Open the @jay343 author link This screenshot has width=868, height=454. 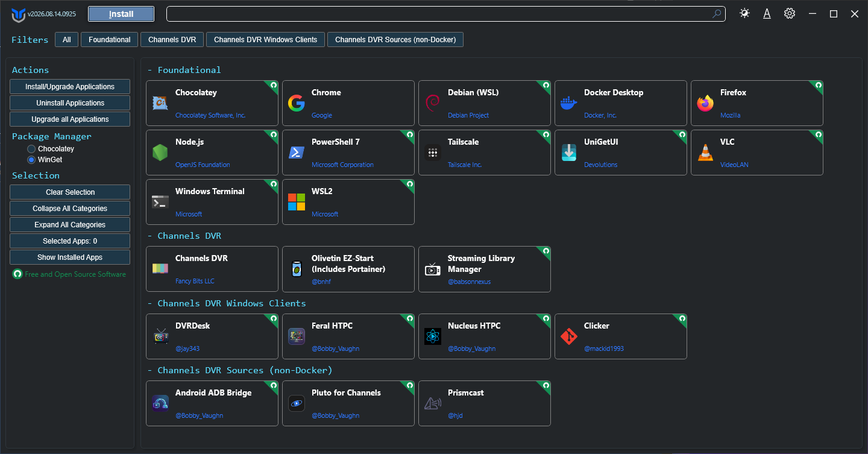(x=187, y=348)
